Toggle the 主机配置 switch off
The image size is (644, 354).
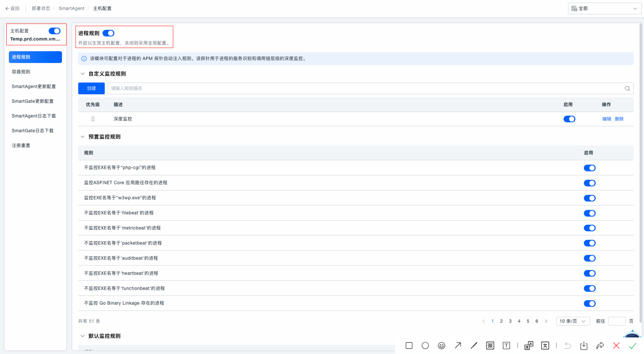point(55,31)
